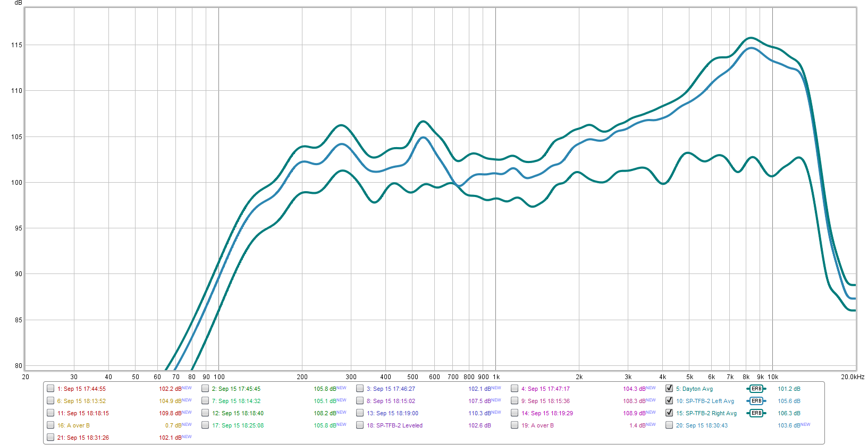Tick checkbox for 11: Sep 15 18:18:15
This screenshot has width=868, height=445.
pyautogui.click(x=50, y=413)
